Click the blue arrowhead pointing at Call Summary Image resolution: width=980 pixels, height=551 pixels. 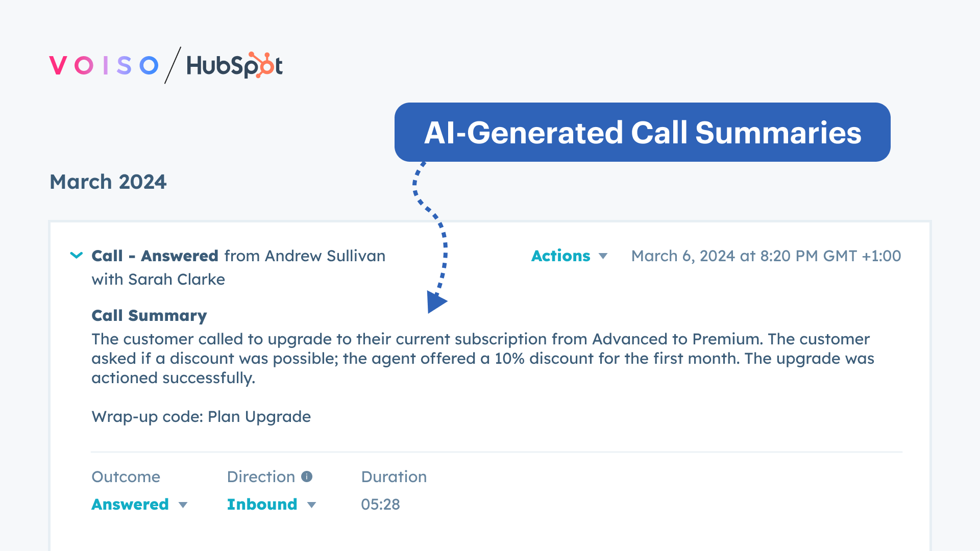(436, 302)
